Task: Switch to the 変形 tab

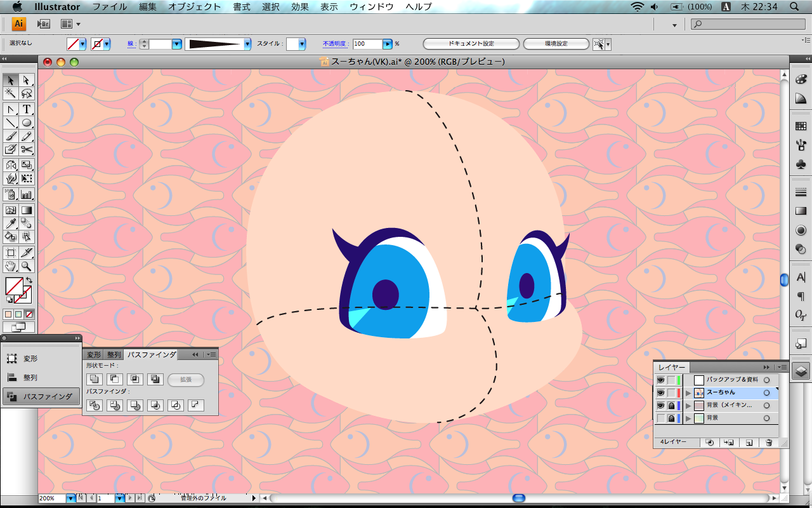Action: 94,355
